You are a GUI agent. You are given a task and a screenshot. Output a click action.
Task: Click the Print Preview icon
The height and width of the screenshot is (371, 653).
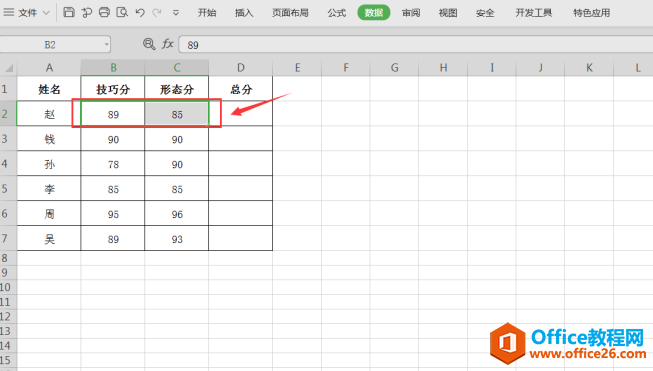[x=122, y=12]
